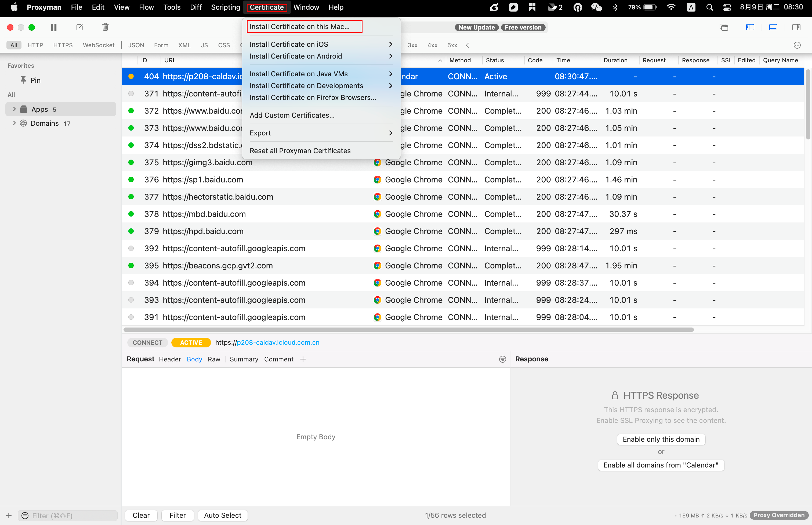The width and height of the screenshot is (812, 525).
Task: Click the horizontal scrollbar of request list
Action: click(x=408, y=330)
